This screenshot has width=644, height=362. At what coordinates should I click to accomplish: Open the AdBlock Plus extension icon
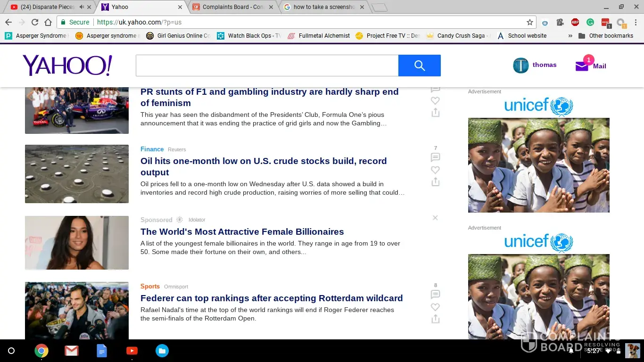pos(575,22)
